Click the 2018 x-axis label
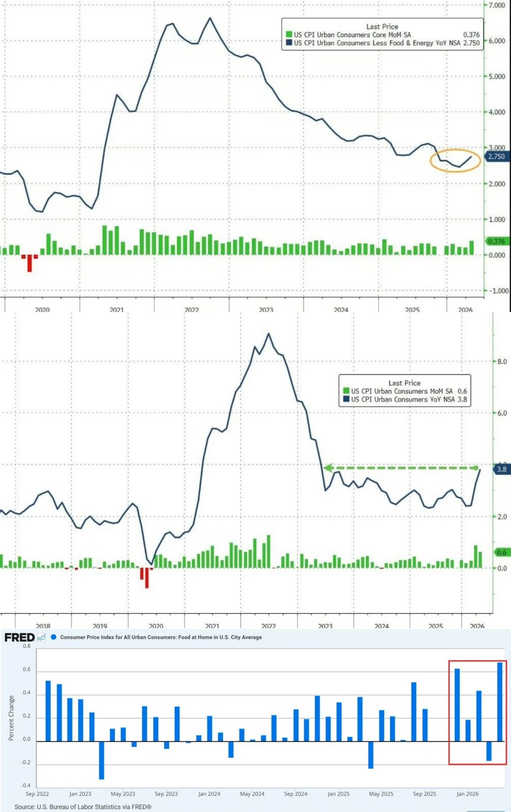 pos(43,626)
